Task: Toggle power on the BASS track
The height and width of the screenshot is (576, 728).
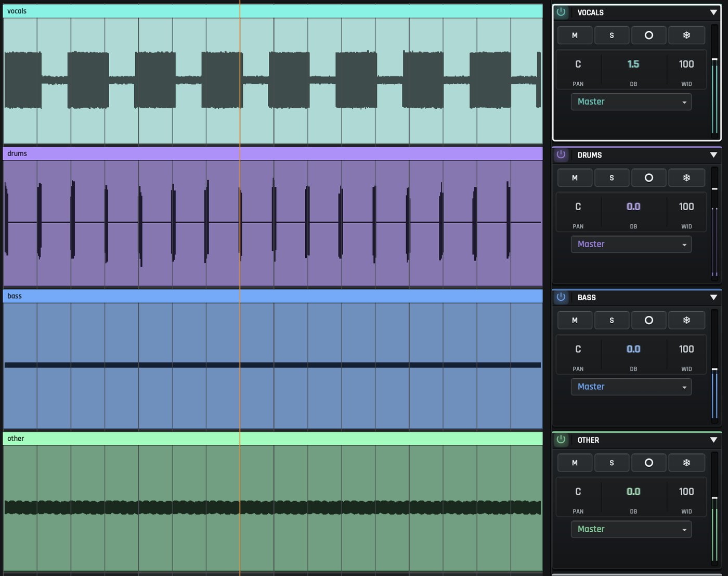Action: coord(561,297)
